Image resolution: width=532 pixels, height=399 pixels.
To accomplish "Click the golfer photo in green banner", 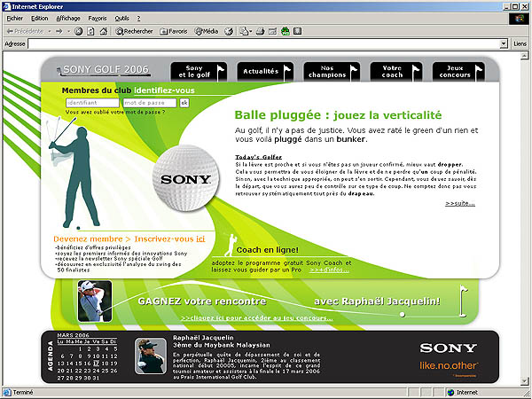I will 95,301.
